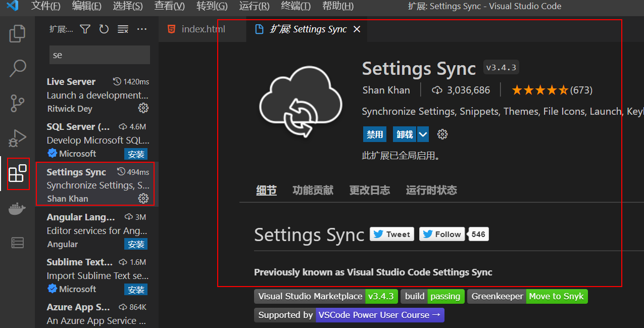Select the Angular Language extension entry
Screen dimensions: 644x328
tap(97, 230)
